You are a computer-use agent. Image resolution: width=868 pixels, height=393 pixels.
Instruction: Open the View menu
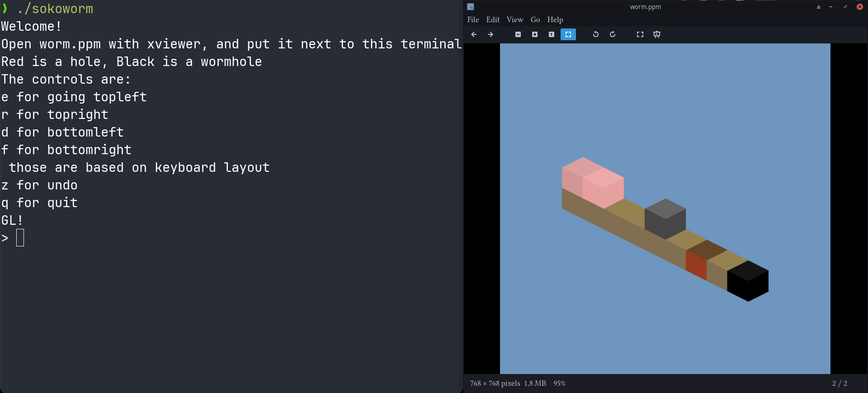tap(515, 19)
